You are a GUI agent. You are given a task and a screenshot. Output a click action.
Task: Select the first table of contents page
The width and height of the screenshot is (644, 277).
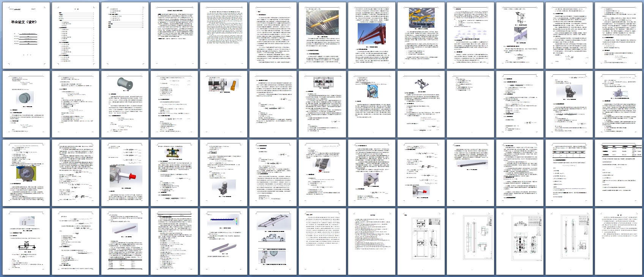point(75,35)
